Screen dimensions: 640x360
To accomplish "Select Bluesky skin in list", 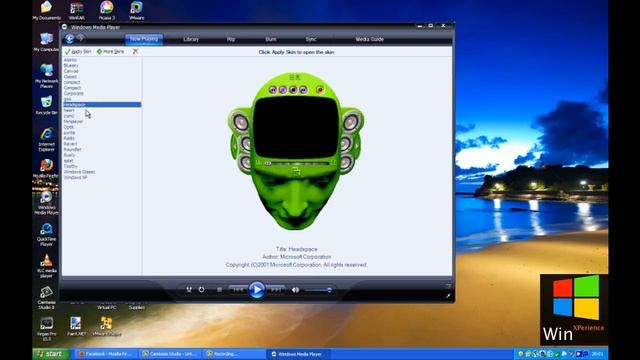I will pos(71,65).
